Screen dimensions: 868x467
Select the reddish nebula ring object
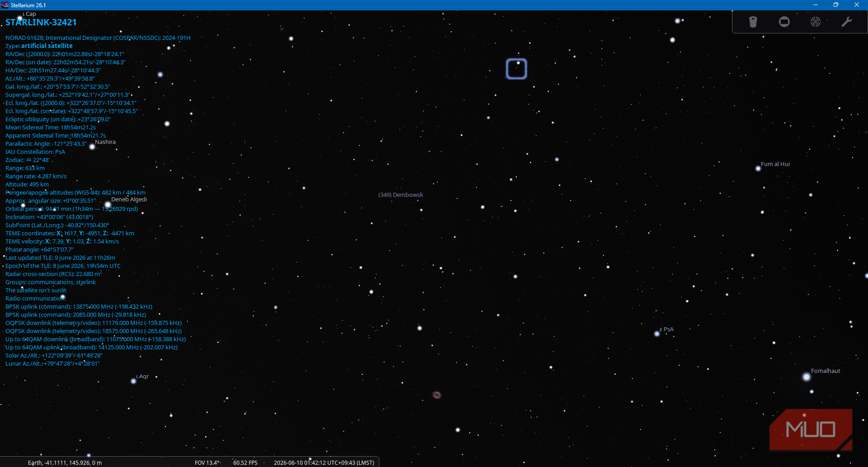coord(437,395)
